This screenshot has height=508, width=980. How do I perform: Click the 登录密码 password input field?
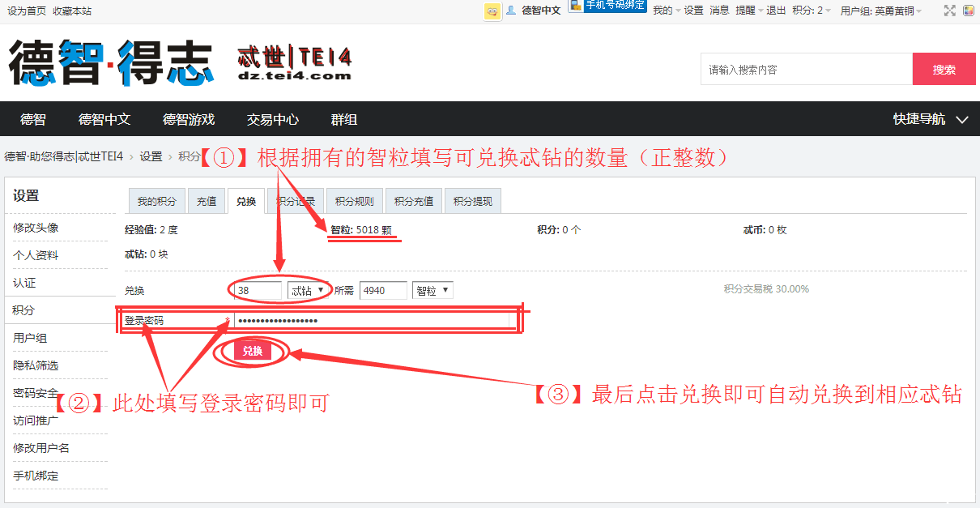click(364, 319)
